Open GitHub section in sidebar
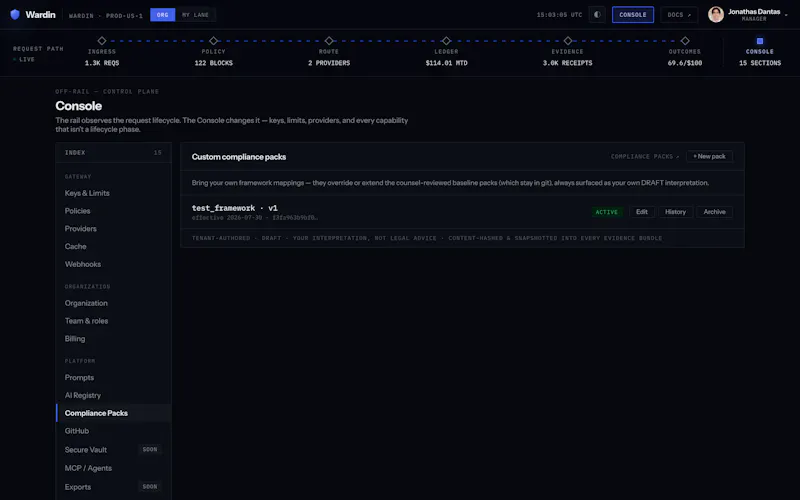 (x=113, y=431)
